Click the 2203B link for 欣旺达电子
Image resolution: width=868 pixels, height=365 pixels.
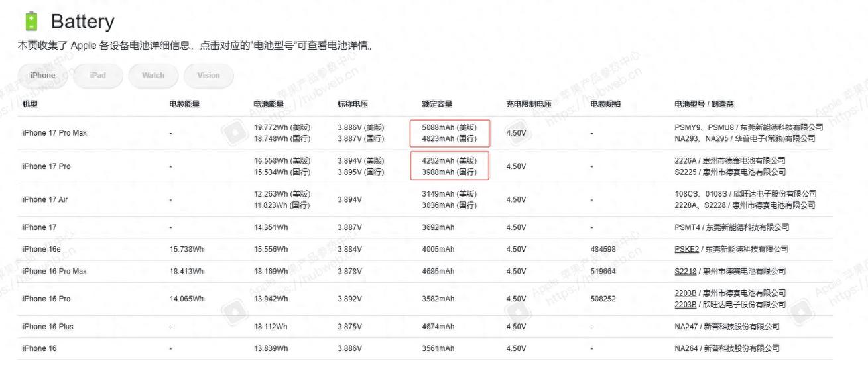[686, 305]
